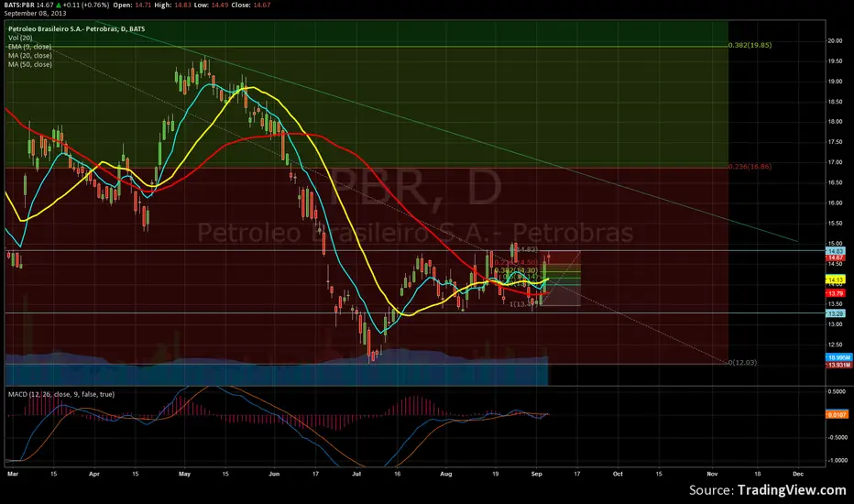
Task: Click the Jun label on the time axis
Action: (274, 474)
